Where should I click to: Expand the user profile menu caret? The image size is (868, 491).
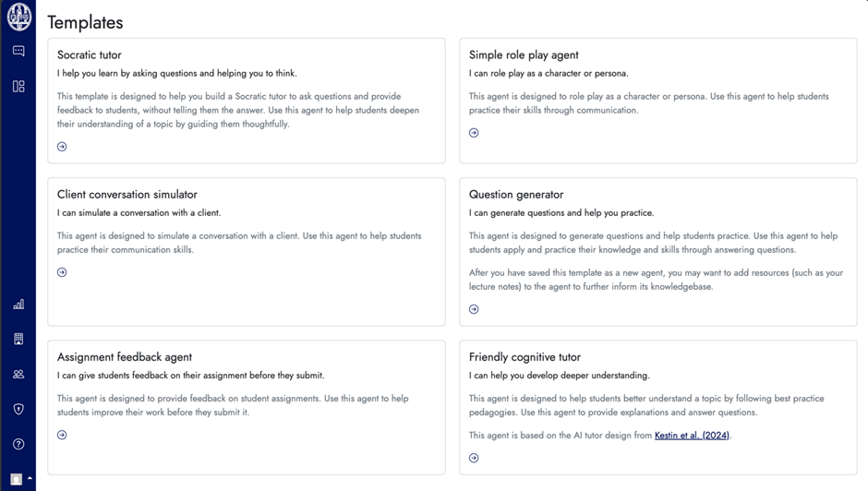30,478
